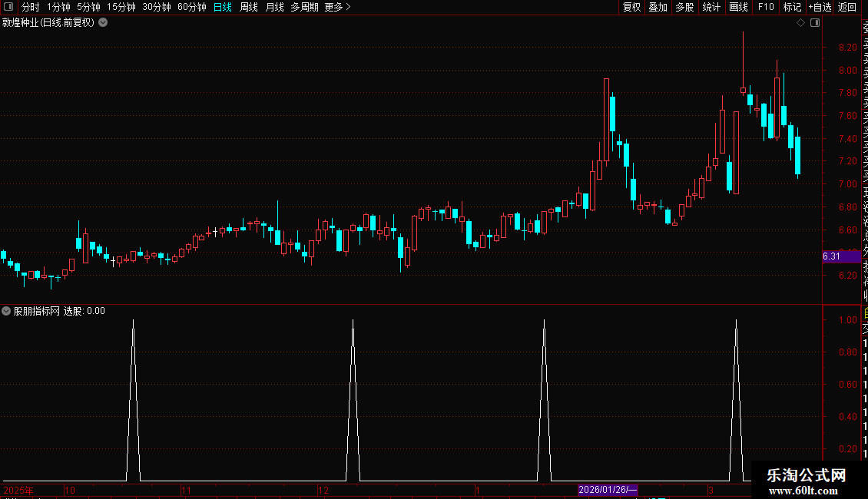The height and width of the screenshot is (499, 868).
Task: Switch to 周线 weekly chart
Action: [x=249, y=7]
